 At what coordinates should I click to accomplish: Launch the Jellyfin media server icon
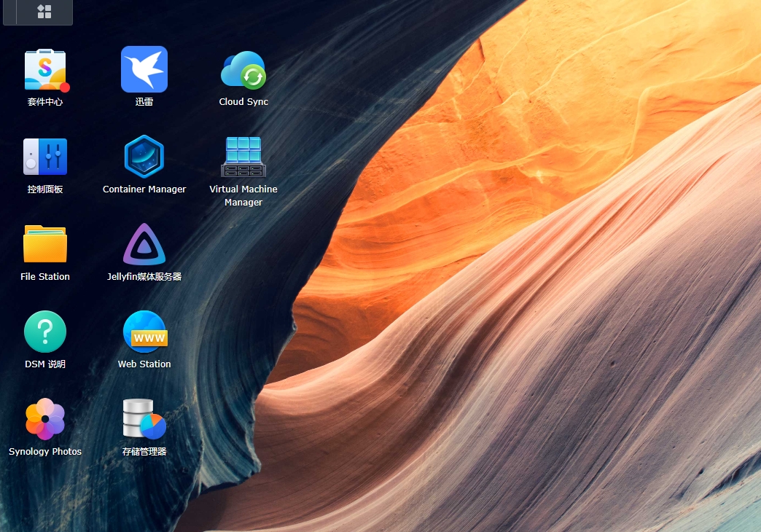[144, 244]
